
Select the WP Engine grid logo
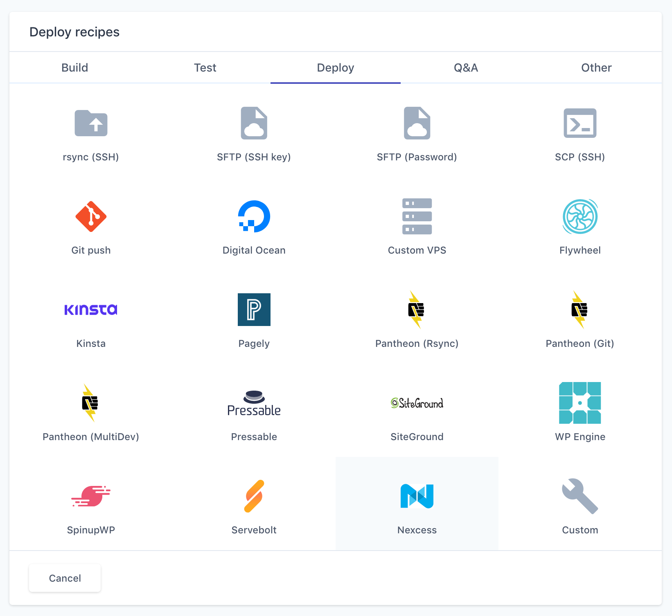[x=580, y=403]
